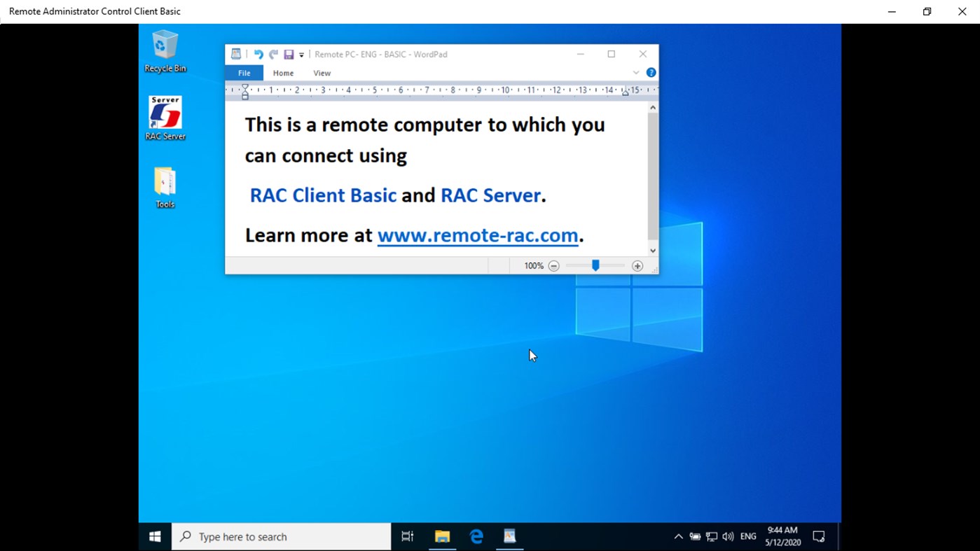
Task: Click the Save icon on the Quick Access Toolbar
Action: click(288, 54)
